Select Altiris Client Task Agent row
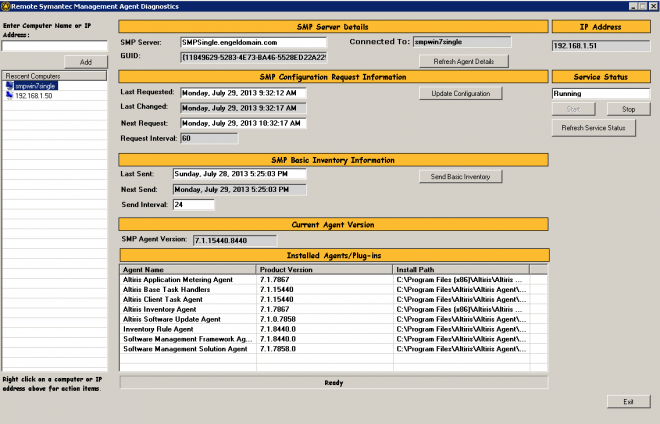660x424 pixels. pyautogui.click(x=333, y=299)
